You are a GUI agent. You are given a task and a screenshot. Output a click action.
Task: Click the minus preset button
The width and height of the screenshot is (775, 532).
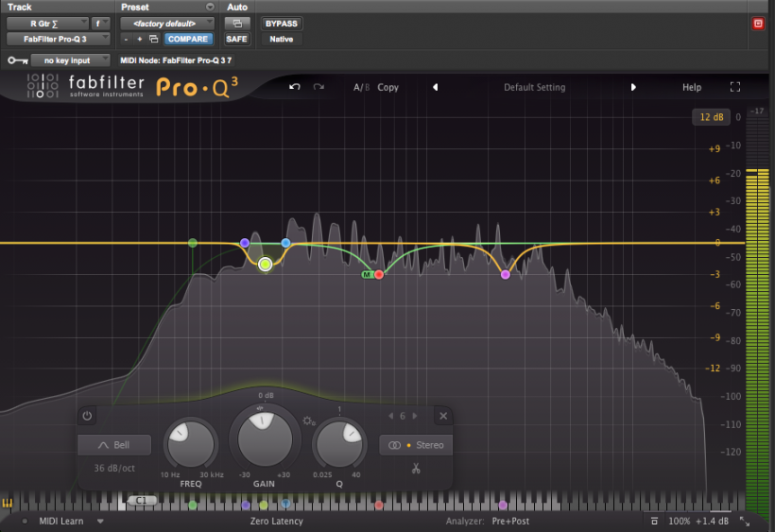126,39
